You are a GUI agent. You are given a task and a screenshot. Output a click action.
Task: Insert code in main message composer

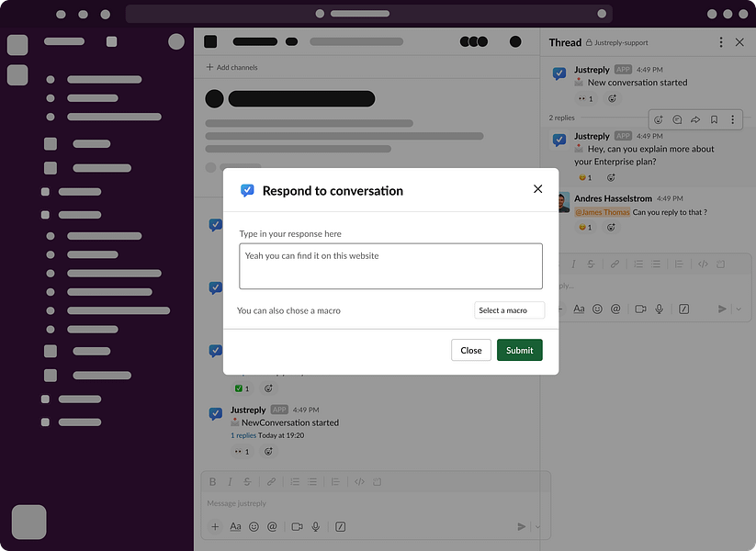(x=359, y=481)
